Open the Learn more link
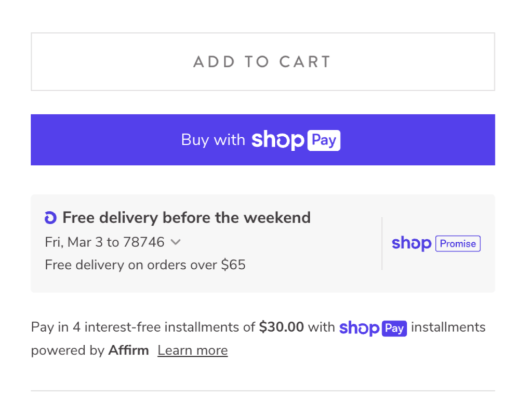The width and height of the screenshot is (532, 393). [x=192, y=350]
